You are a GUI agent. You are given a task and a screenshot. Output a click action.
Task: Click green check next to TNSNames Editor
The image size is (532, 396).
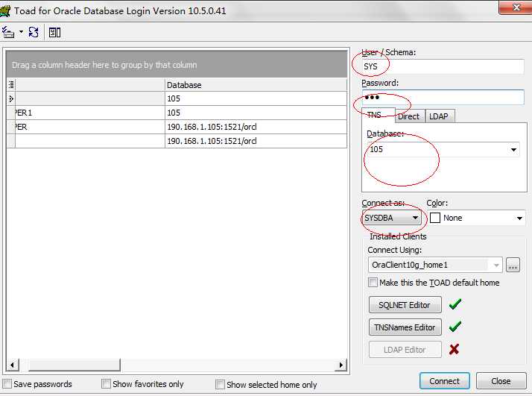tap(455, 327)
